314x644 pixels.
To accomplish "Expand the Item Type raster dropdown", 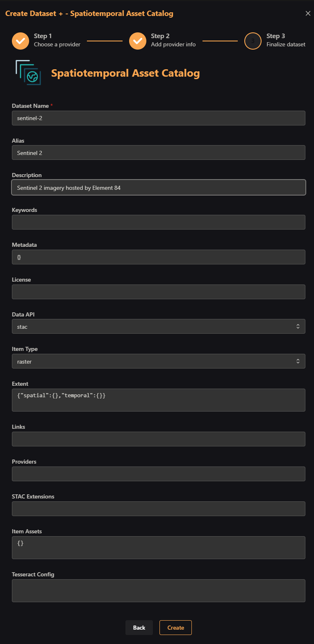I will point(159,361).
